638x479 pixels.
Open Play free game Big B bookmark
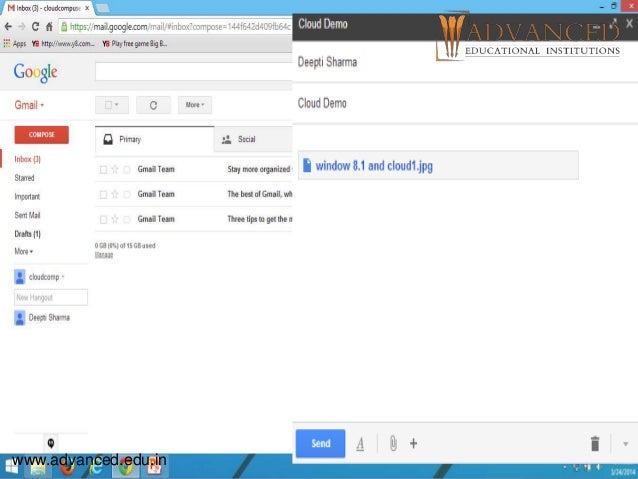[135, 44]
